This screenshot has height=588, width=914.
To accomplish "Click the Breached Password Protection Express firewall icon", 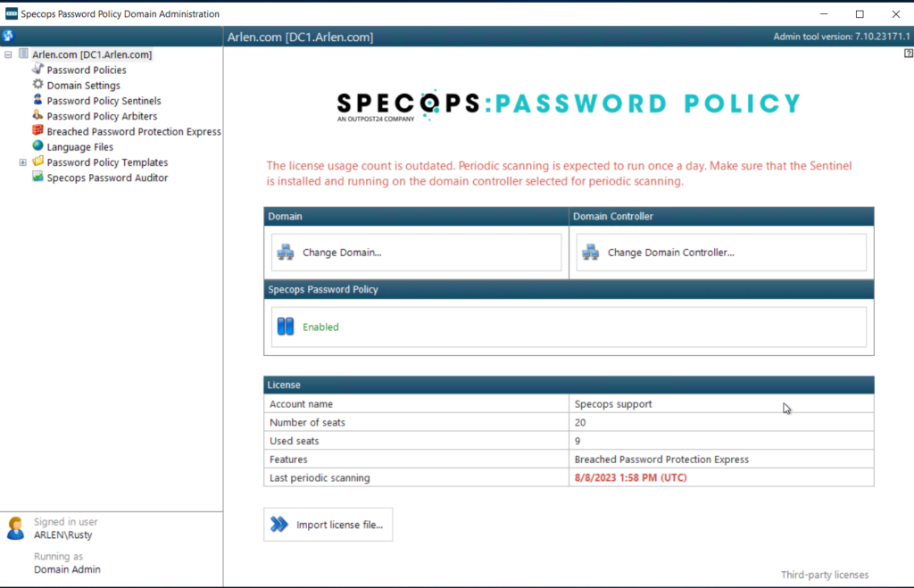I will (x=37, y=130).
